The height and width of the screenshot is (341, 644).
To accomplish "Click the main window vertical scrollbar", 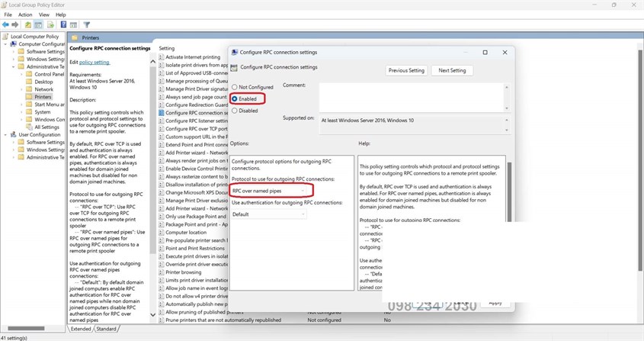I will (640, 160).
